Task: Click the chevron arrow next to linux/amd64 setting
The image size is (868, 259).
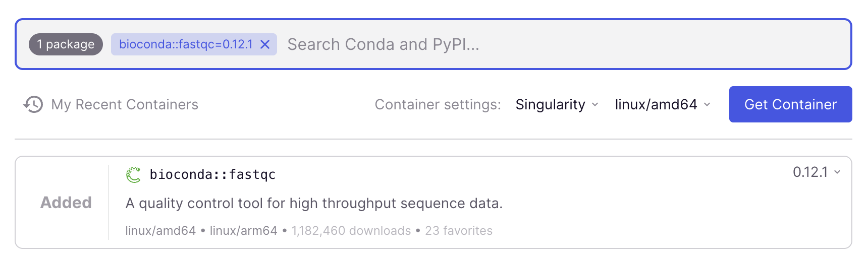Action: [707, 105]
